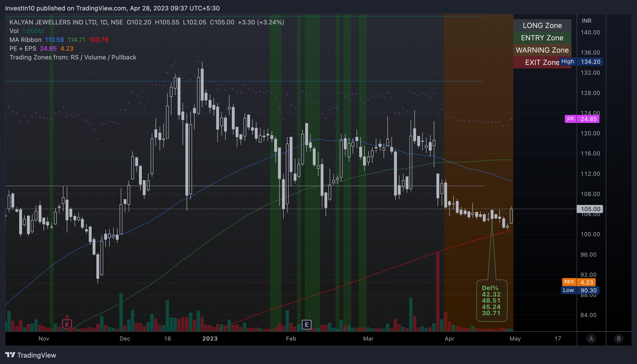This screenshot has width=637, height=364.
Task: Click the 84.00 price scale value
Action: pos(588,315)
